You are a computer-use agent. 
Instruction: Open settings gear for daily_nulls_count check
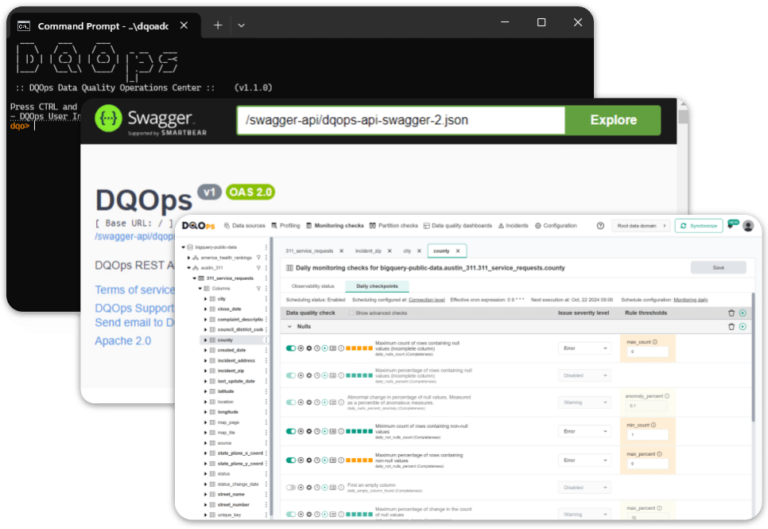(x=309, y=348)
